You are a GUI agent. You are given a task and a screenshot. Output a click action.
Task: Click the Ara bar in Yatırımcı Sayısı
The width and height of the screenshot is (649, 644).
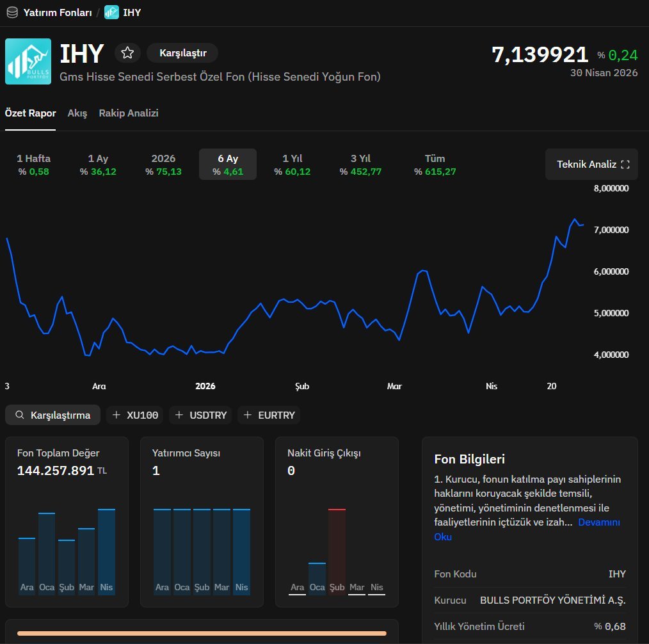tap(162, 552)
